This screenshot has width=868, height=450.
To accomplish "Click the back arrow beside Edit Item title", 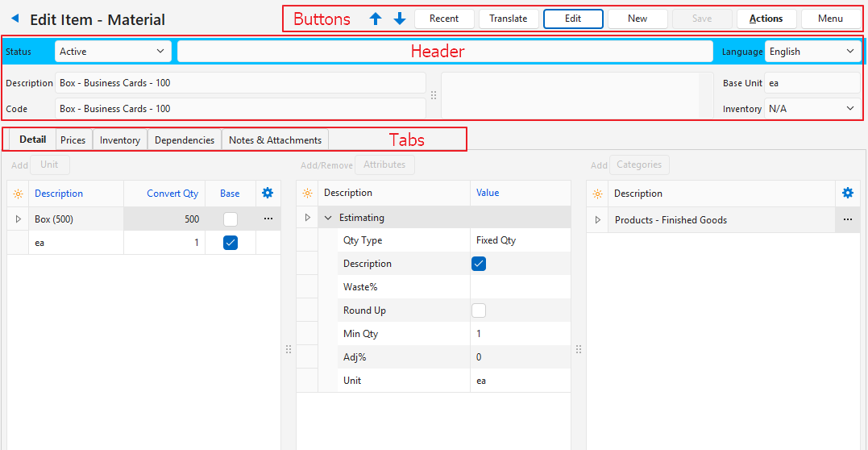I will (x=15, y=19).
